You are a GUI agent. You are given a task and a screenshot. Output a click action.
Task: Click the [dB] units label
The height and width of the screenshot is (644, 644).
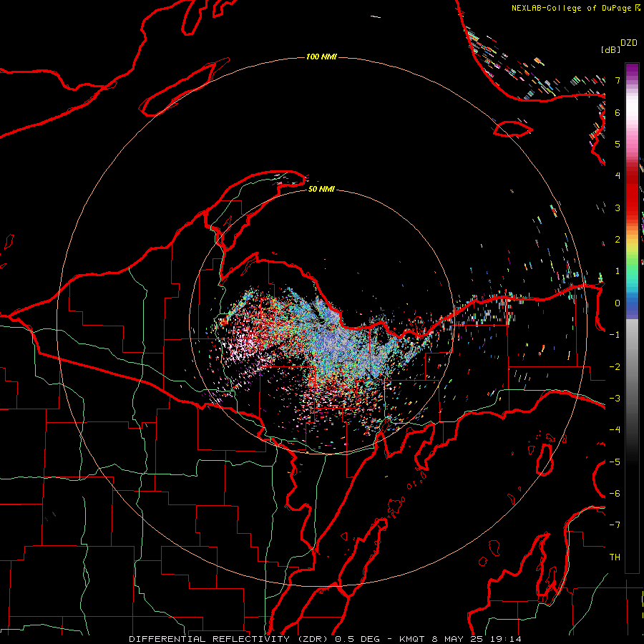coord(611,49)
